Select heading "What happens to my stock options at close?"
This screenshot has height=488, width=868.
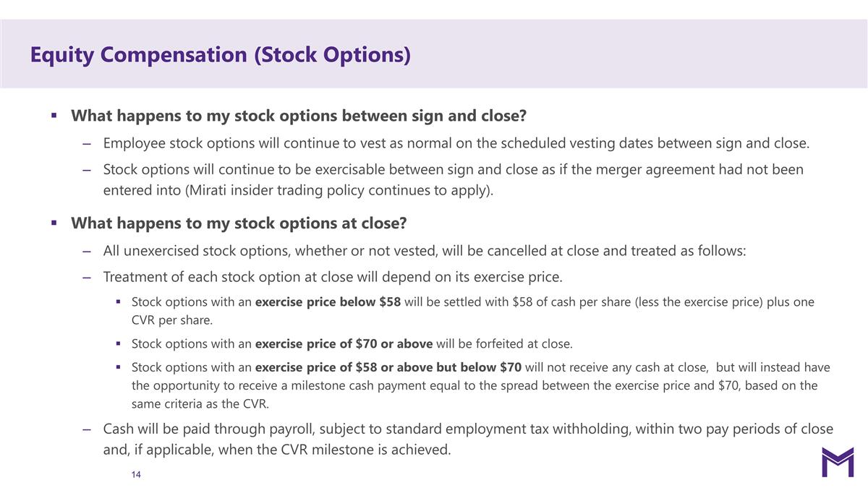(x=239, y=223)
